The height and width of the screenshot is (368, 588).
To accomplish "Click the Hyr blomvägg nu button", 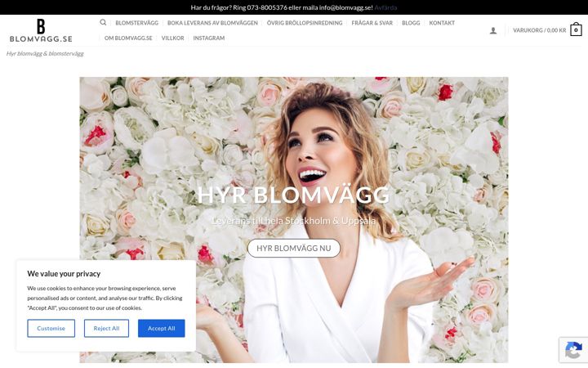I will (x=294, y=249).
